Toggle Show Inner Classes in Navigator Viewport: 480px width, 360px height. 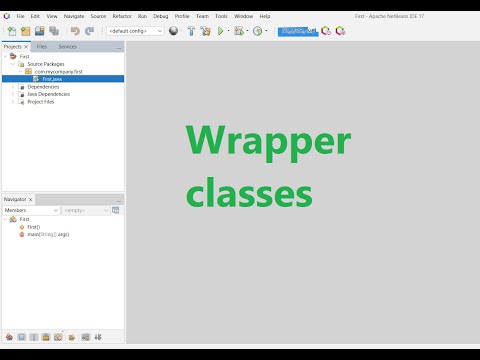pyautogui.click(x=58, y=337)
